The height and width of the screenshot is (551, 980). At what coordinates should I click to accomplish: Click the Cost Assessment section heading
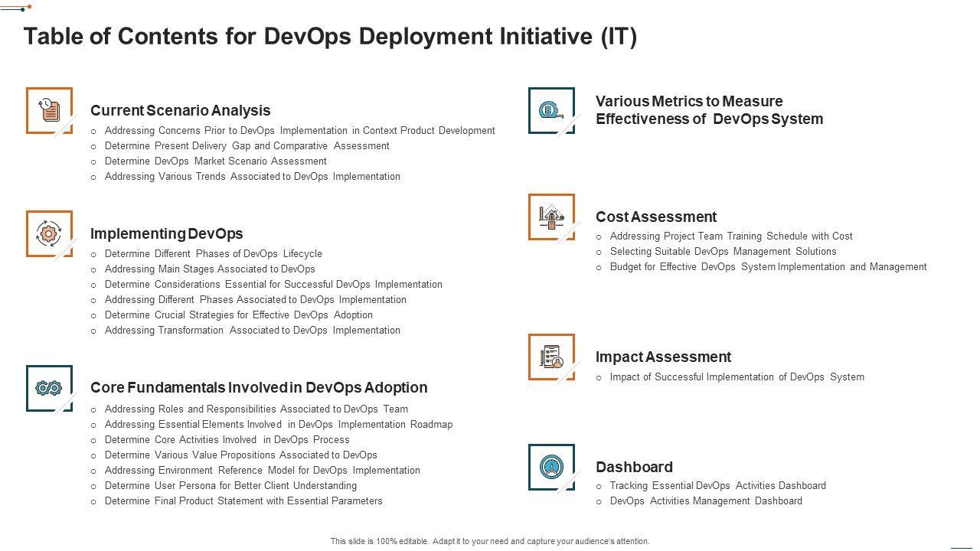pos(655,217)
